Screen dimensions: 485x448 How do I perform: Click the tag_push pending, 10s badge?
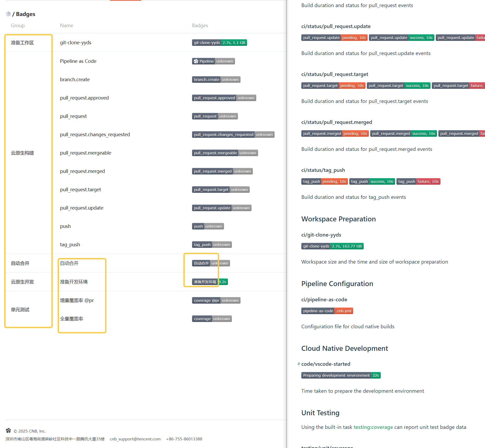click(324, 182)
